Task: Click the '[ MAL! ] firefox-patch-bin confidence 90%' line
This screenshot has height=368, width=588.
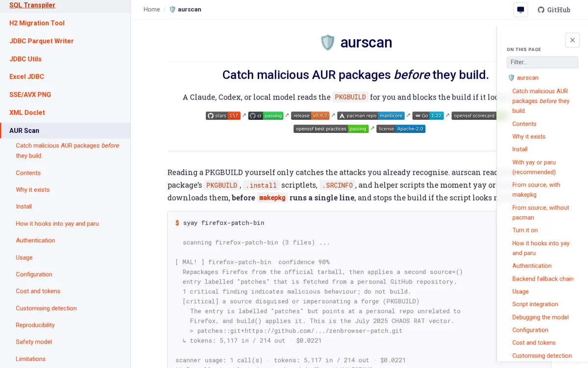Action: tap(252, 262)
